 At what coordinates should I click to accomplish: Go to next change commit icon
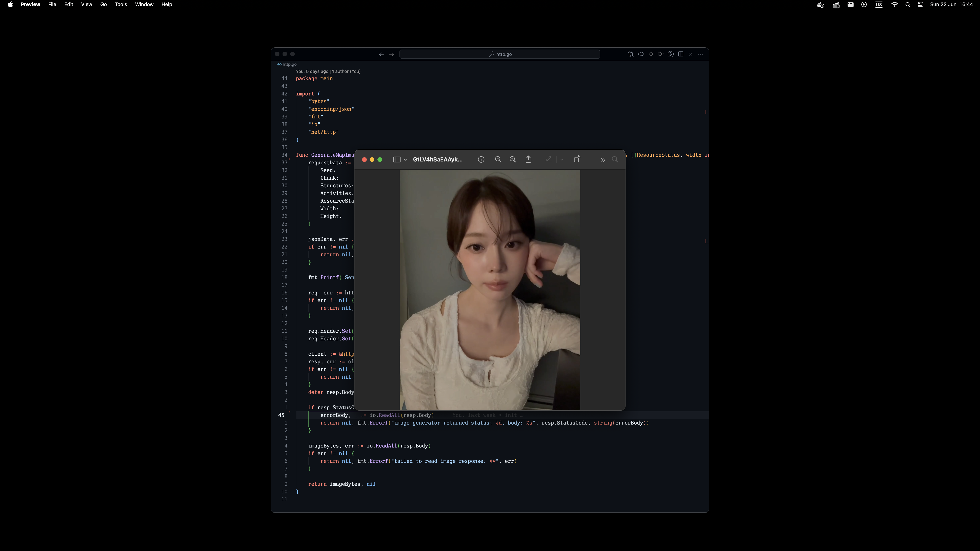[x=661, y=54]
